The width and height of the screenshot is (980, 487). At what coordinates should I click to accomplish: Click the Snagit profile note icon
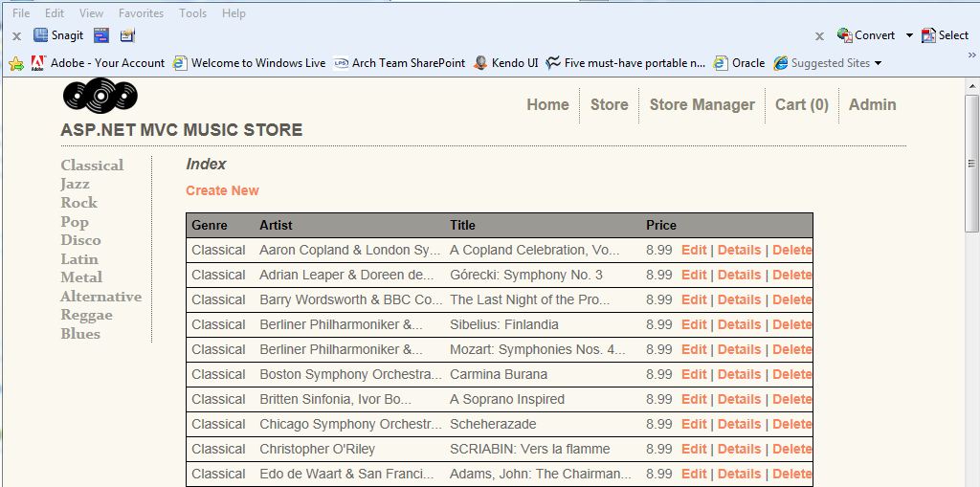(127, 35)
